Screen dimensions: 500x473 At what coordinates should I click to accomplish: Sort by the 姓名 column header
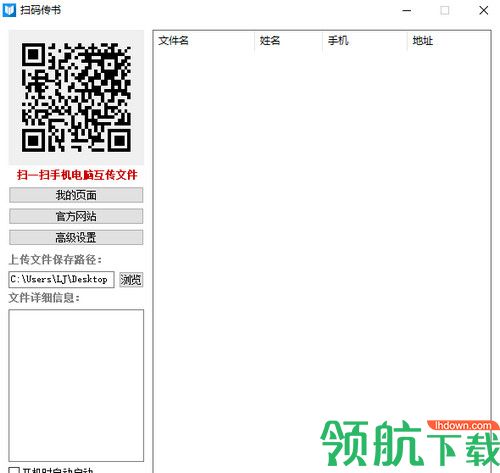pos(288,41)
